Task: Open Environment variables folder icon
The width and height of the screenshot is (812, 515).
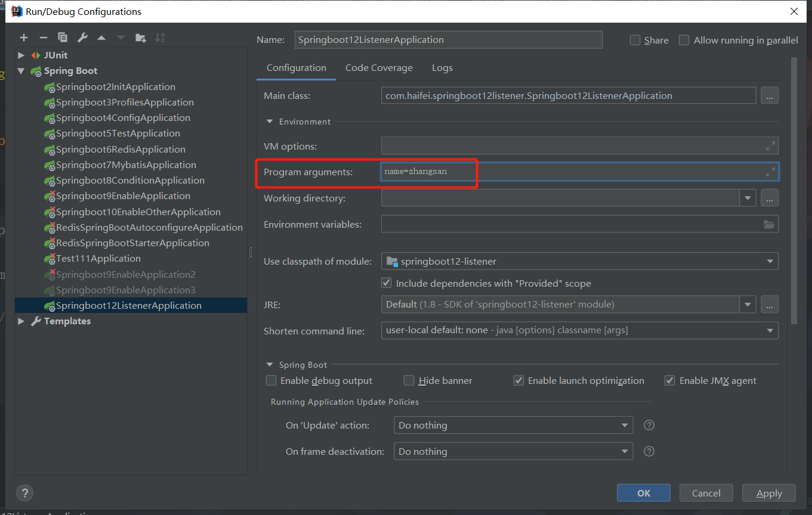Action: (x=769, y=225)
